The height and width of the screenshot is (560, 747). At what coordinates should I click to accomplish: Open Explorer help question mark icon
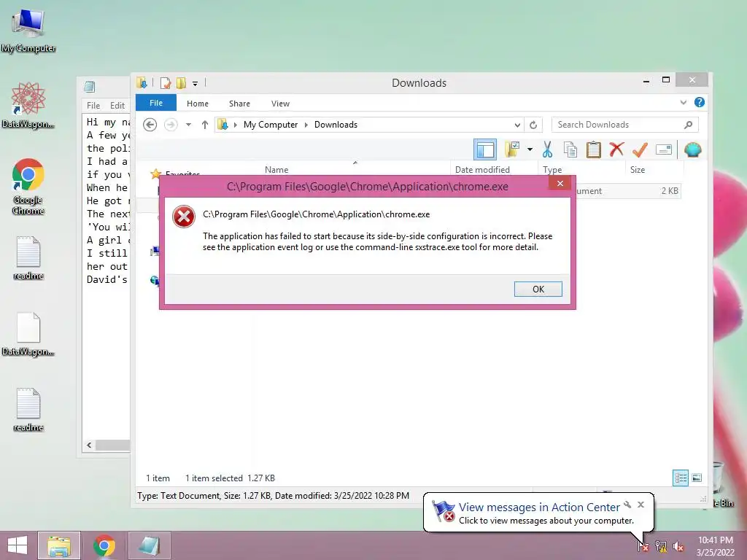click(x=700, y=102)
